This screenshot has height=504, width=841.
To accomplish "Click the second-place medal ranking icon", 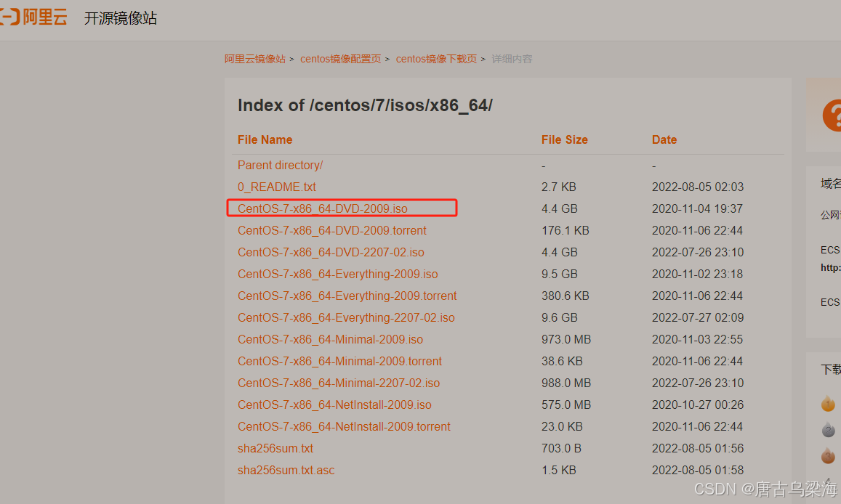I will [x=828, y=429].
